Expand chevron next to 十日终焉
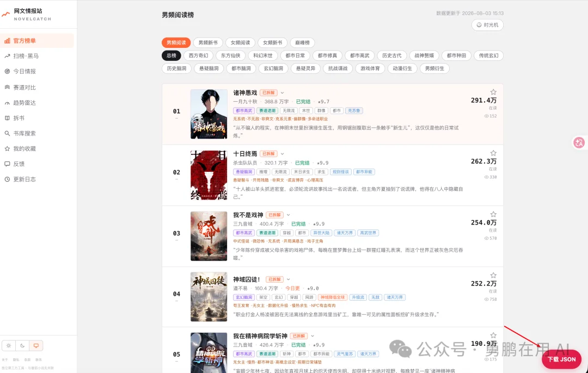588x373 pixels. 283,154
